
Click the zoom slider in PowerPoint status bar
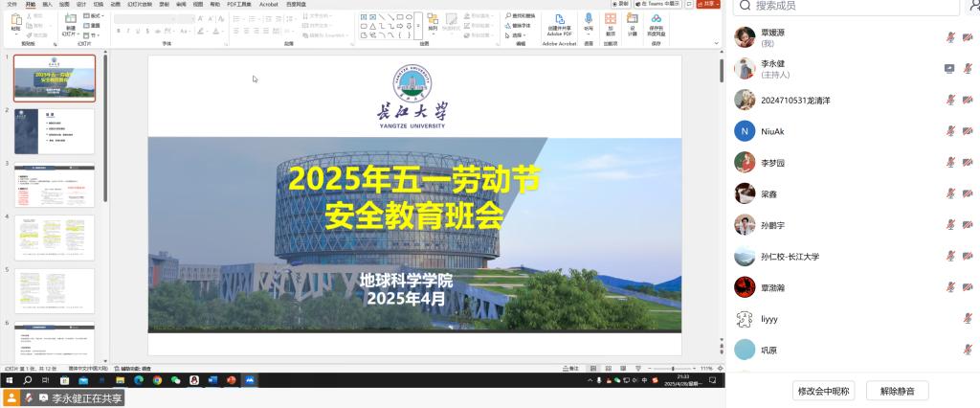click(673, 369)
